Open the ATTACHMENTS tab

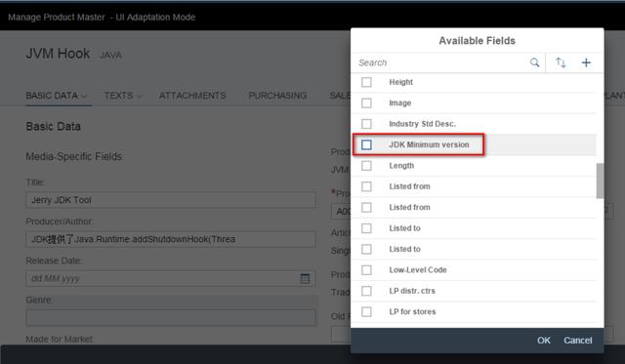192,96
